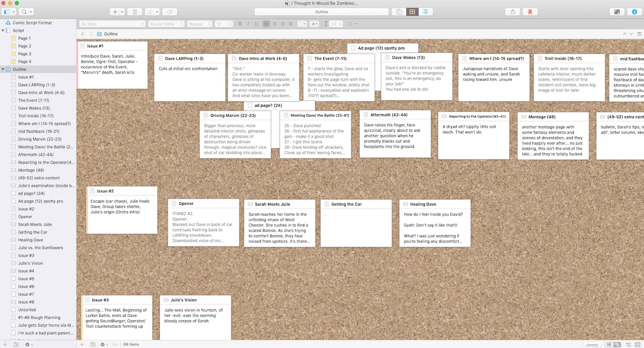Switch to corkboard view mode
Viewport: 644px width, 348px height.
point(412,11)
